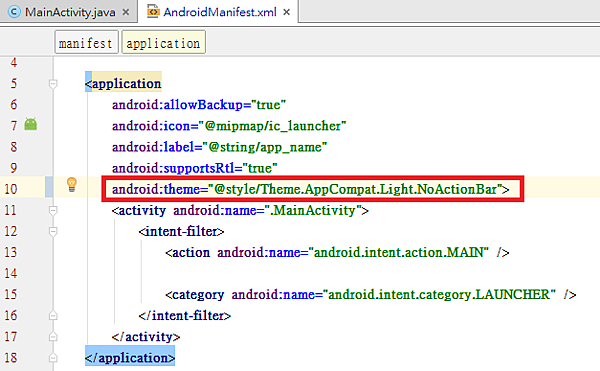
Task: Click the fold end marker on line 16
Action: [53, 316]
